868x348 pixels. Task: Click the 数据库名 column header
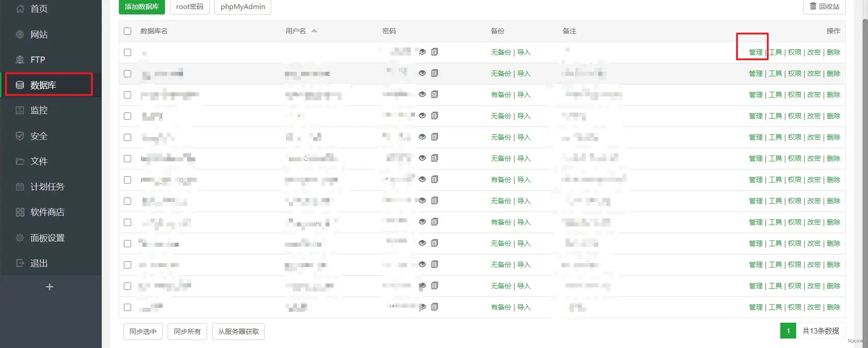click(154, 31)
